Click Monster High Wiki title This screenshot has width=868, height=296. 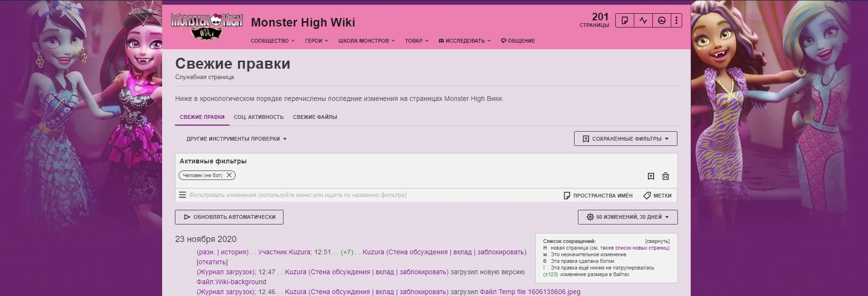click(303, 22)
